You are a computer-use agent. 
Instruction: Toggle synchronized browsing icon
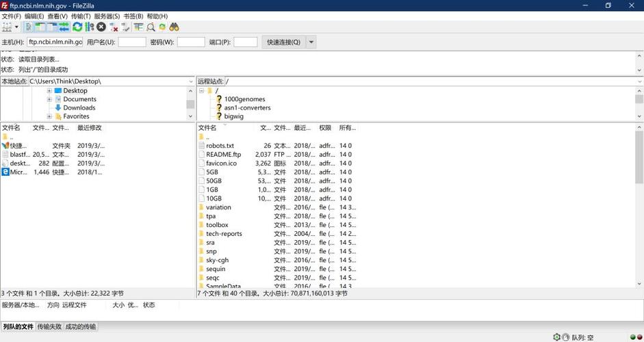(x=162, y=27)
